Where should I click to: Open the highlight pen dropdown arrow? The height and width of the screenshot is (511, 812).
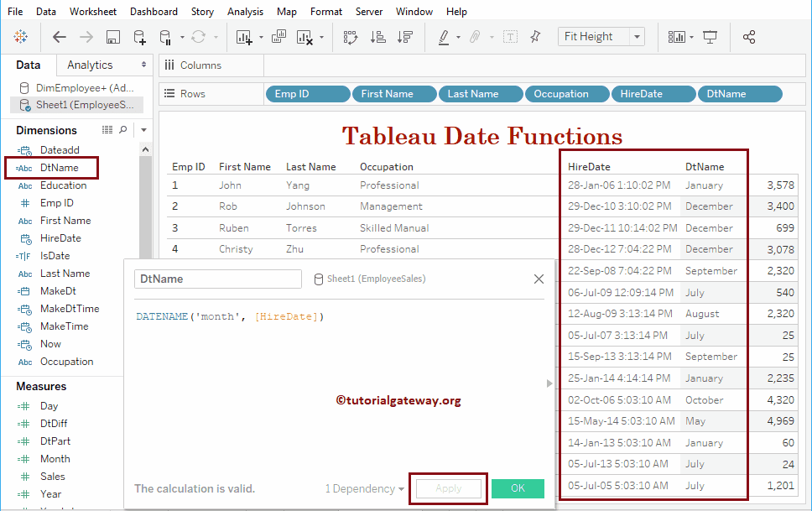tap(458, 37)
